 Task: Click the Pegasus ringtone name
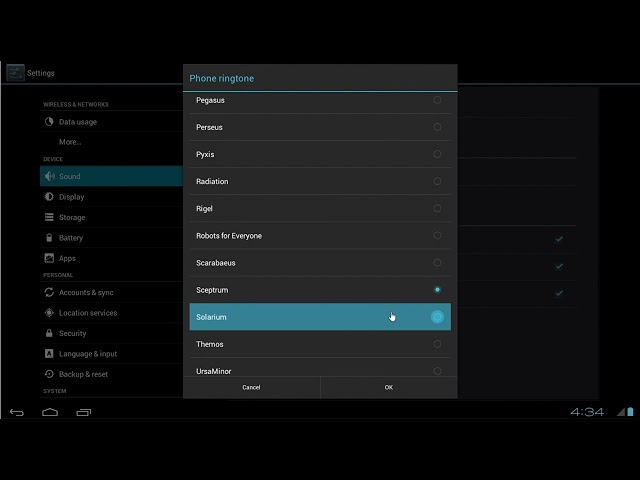pyautogui.click(x=210, y=100)
